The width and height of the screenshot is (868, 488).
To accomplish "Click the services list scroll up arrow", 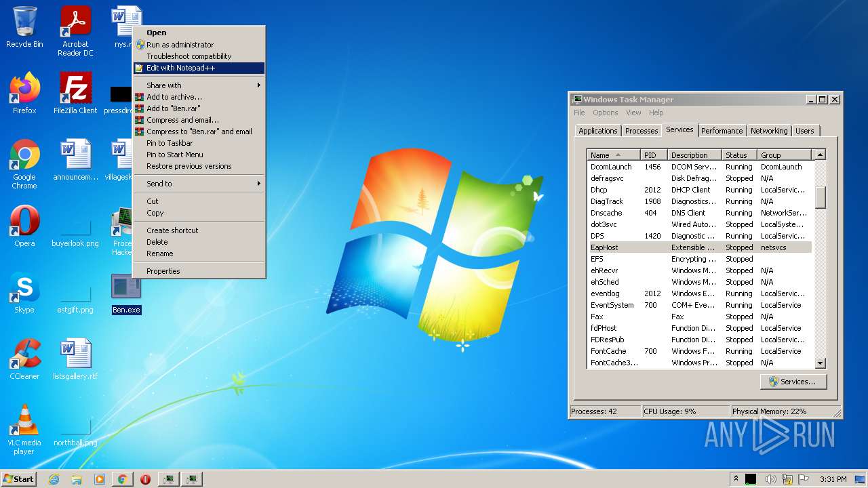I will click(820, 155).
